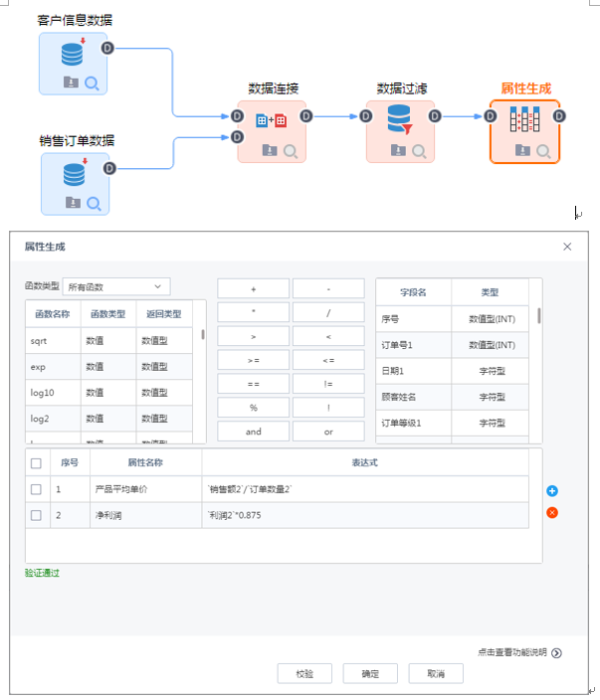The width and height of the screenshot is (600, 700).
Task: Click the 数据过滤 filter node icon
Action: (399, 120)
